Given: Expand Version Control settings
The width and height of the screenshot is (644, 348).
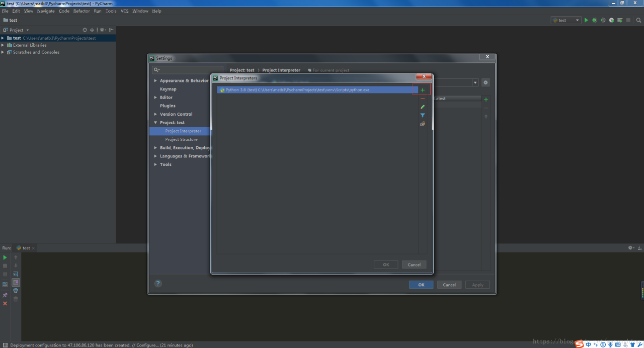Looking at the screenshot, I should (155, 114).
